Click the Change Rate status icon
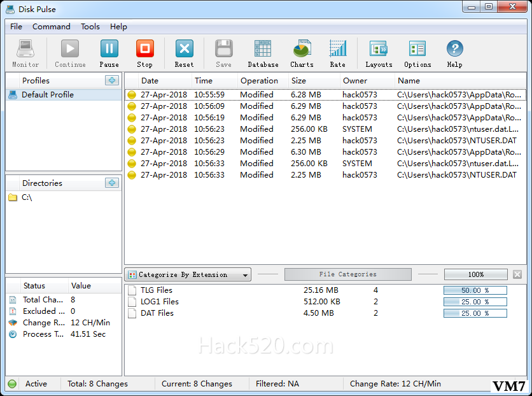The height and width of the screenshot is (396, 532). coord(13,323)
